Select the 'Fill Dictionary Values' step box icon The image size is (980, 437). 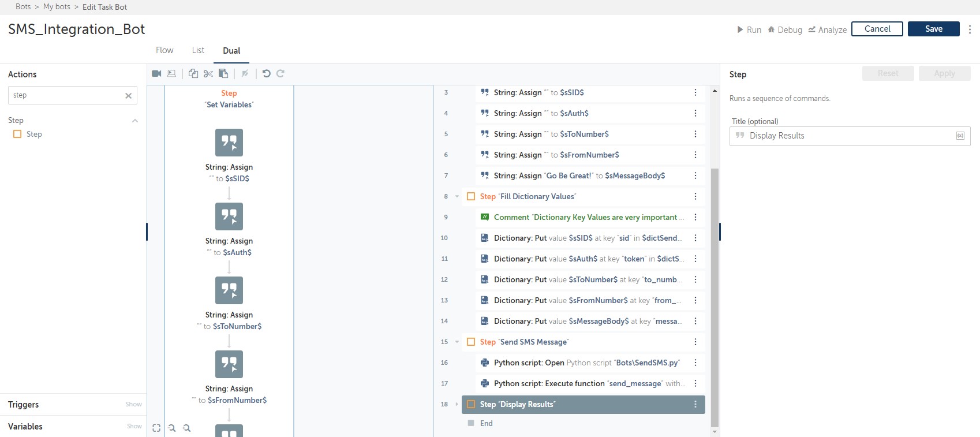(471, 196)
